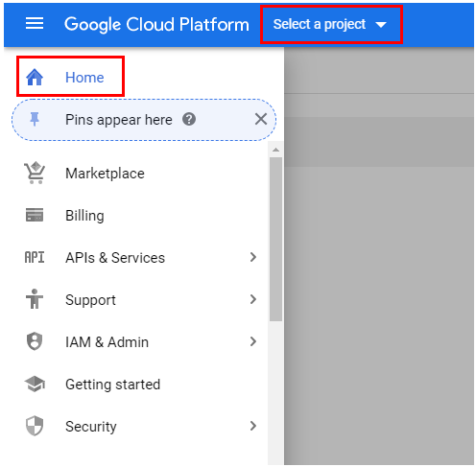476x467 pixels.
Task: Expand the IAM & Admin submenu chevron
Action: pos(253,341)
